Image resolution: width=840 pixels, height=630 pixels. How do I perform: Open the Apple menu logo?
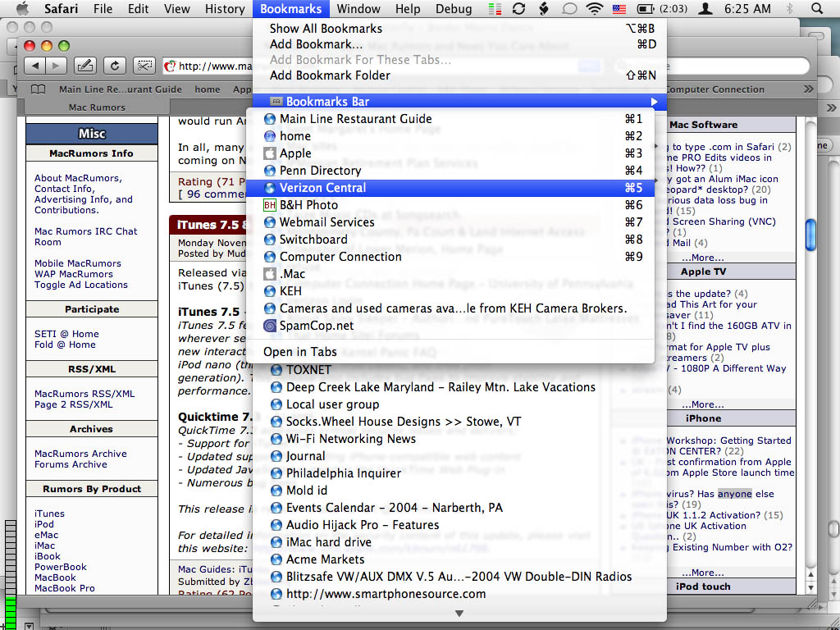click(22, 8)
